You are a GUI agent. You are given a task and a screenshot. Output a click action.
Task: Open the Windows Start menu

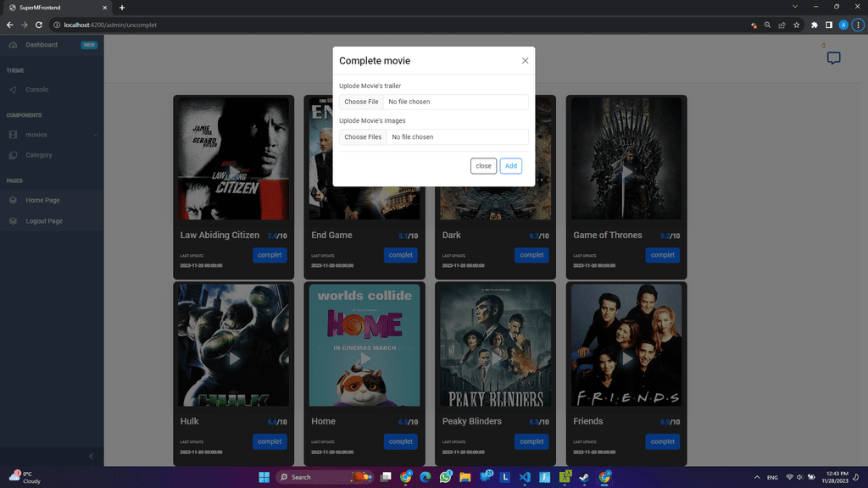coord(264,477)
